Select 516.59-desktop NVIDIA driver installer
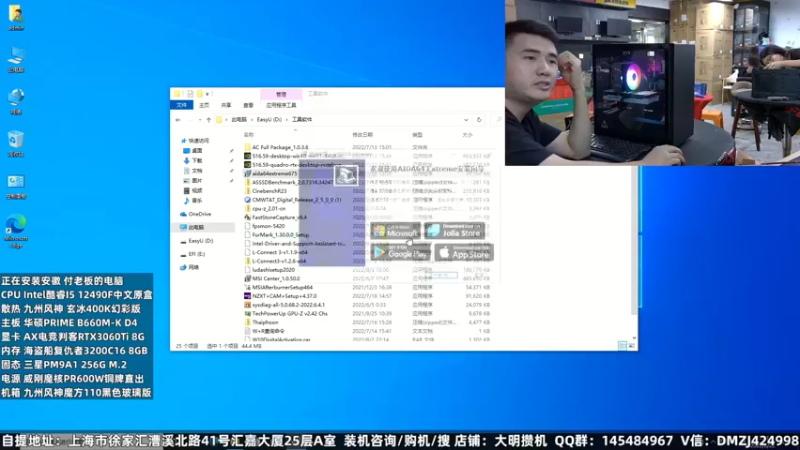Screen dimensions: 800x450 point(294,156)
